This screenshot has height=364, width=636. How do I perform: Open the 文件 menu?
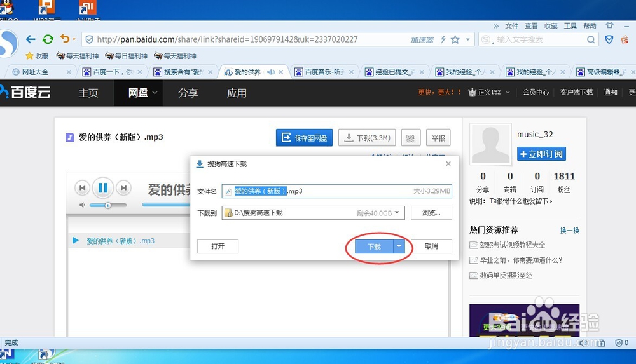pos(512,26)
